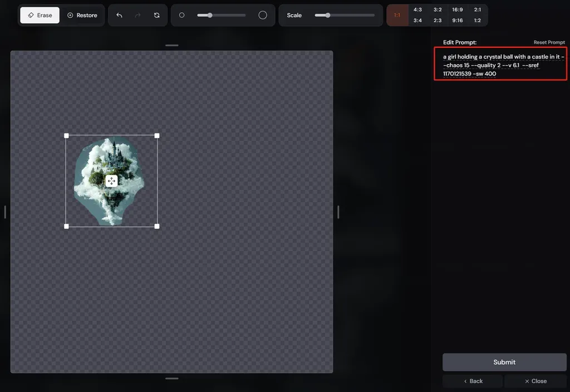The image size is (570, 392).
Task: Set aspect ratio to 4:3
Action: (x=417, y=10)
